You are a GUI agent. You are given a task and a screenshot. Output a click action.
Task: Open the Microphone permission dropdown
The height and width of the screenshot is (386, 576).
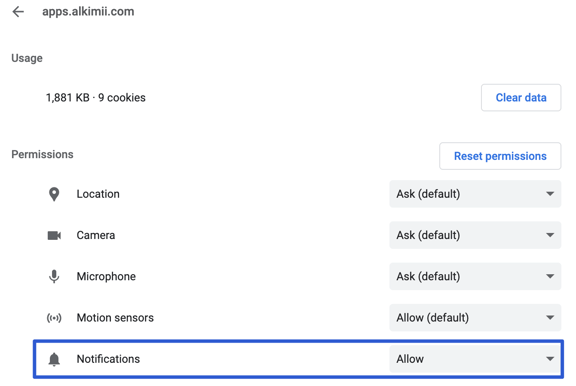point(475,276)
